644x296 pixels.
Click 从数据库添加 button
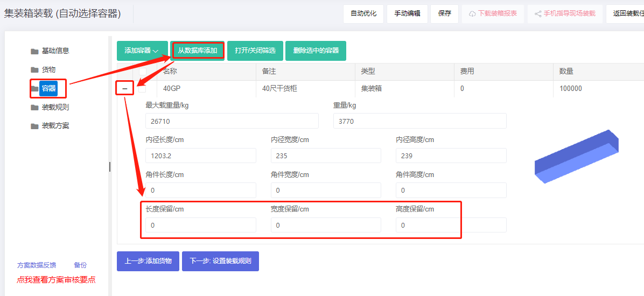point(198,51)
